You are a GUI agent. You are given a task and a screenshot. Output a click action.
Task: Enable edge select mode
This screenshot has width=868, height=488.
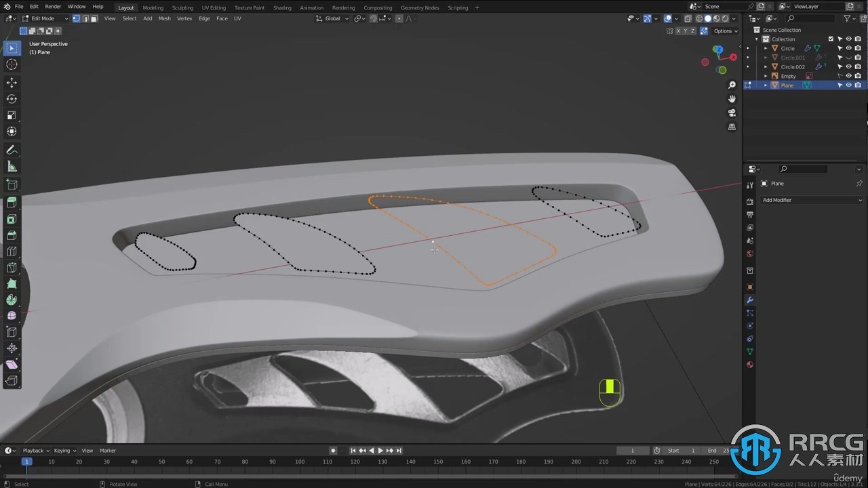pos(85,18)
